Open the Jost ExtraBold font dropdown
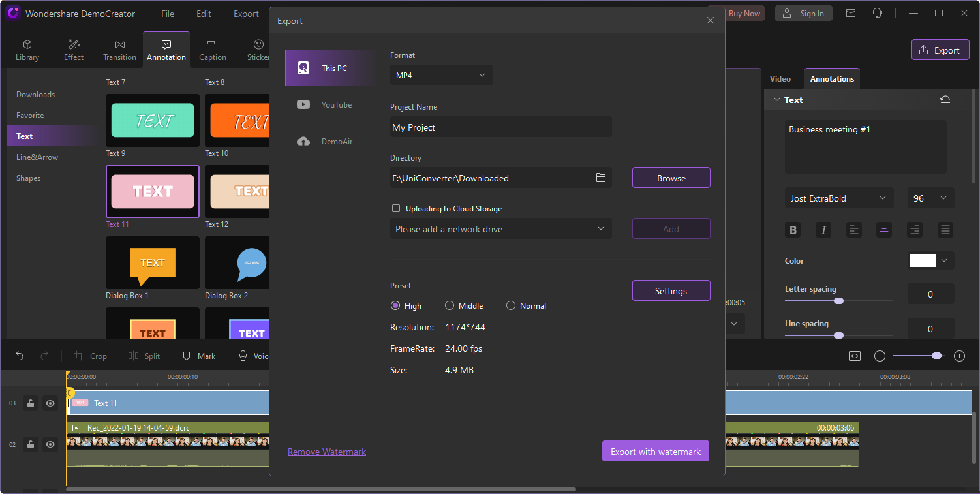 coord(839,198)
